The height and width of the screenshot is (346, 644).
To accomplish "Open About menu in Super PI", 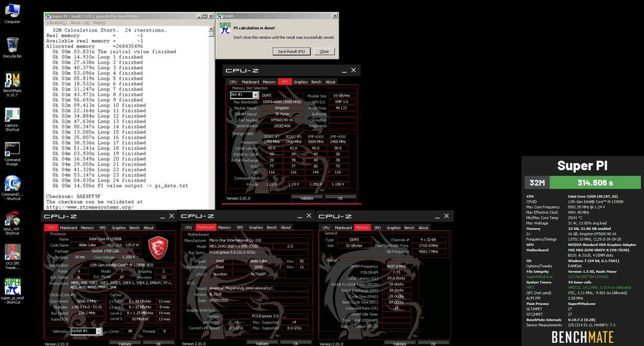I will pyautogui.click(x=80, y=23).
